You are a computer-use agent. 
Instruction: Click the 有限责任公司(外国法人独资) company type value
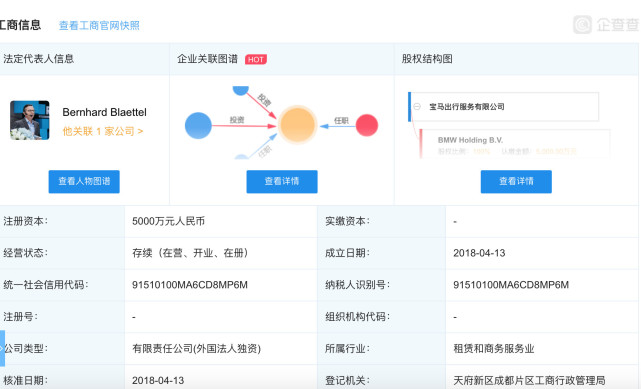(196, 349)
